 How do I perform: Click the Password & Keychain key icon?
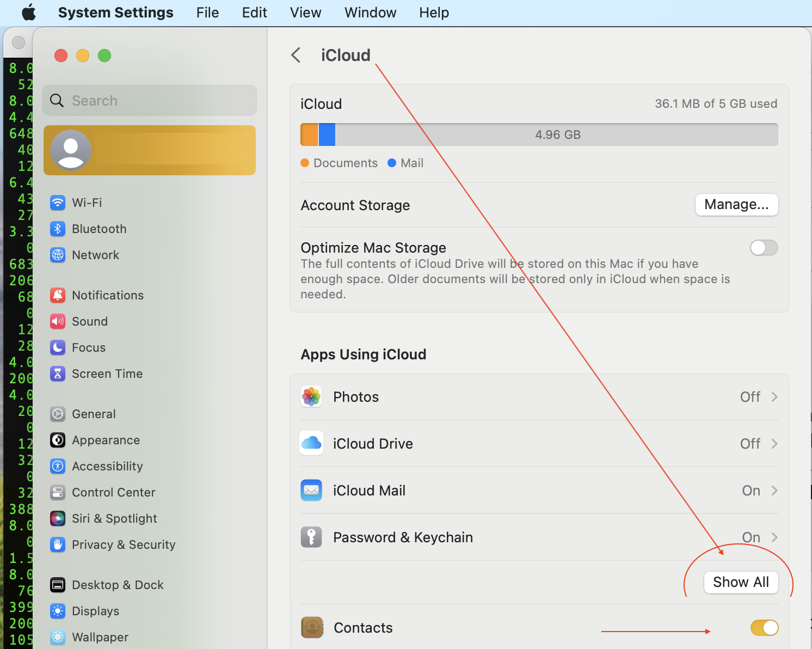[311, 537]
